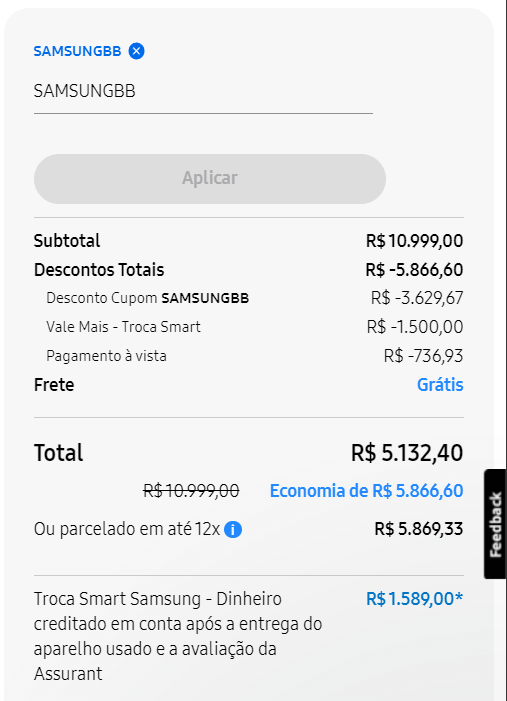Click the strikethrough price R$ 10.999,00

191,491
